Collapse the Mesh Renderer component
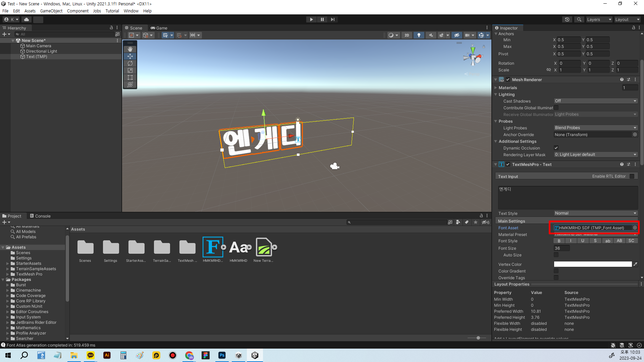 coord(496,79)
